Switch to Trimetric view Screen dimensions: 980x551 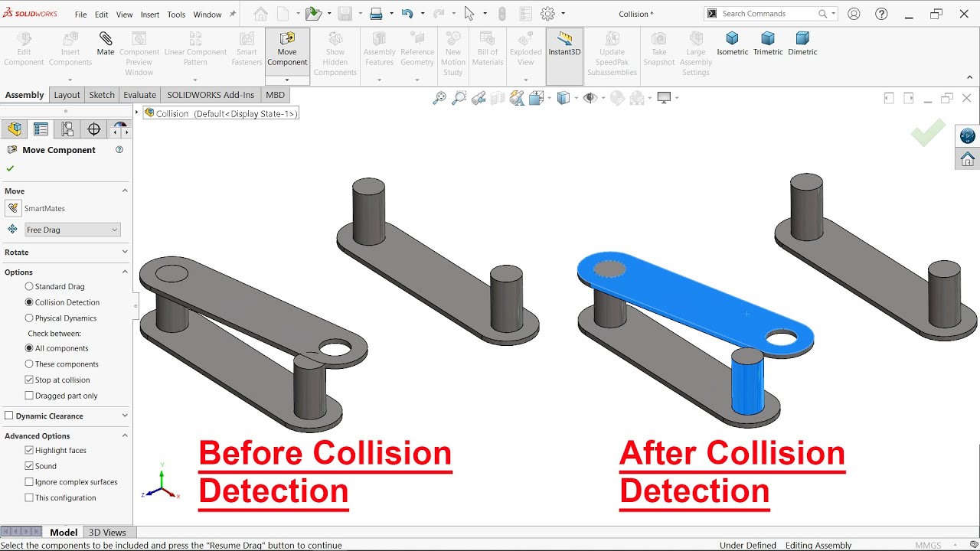(x=768, y=44)
